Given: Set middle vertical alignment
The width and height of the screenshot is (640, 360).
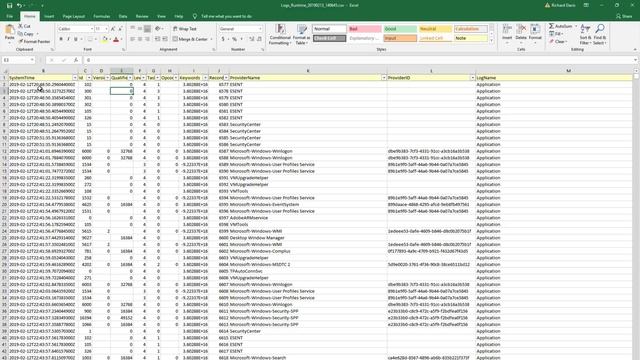Looking at the screenshot, I should pos(140,29).
